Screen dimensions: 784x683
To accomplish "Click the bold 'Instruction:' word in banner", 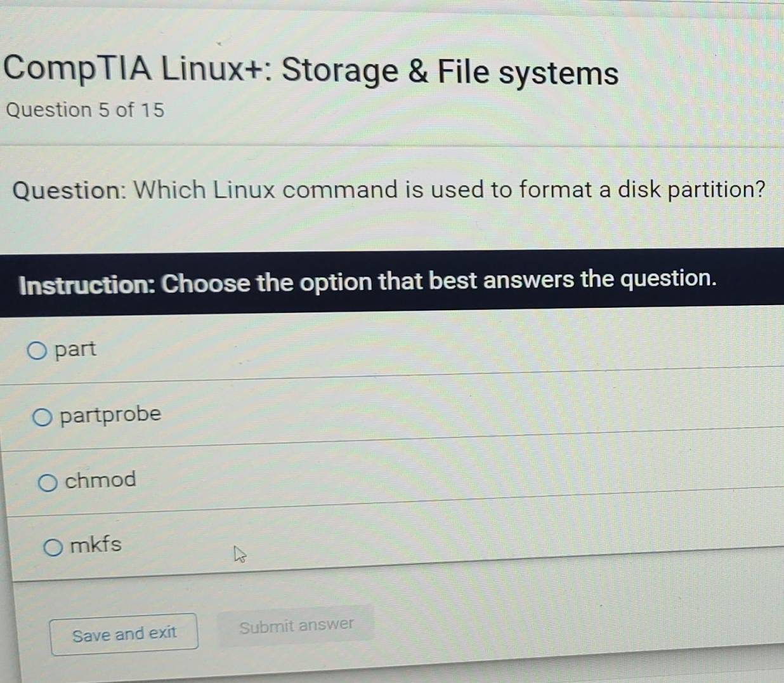I will point(86,284).
